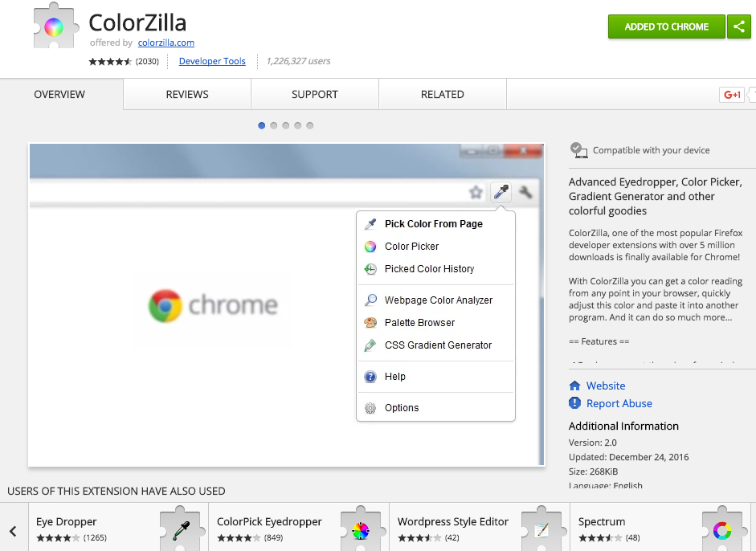
Task: Open the ColorPick Eyedropper extension title
Action: [x=269, y=521]
